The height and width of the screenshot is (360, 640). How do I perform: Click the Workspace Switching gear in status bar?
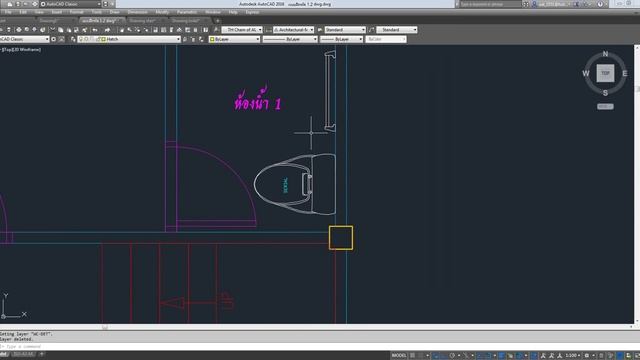[587, 356]
